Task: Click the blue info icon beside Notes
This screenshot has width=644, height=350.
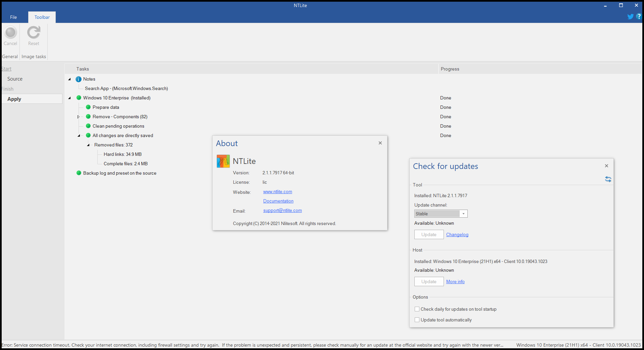Action: tap(79, 79)
